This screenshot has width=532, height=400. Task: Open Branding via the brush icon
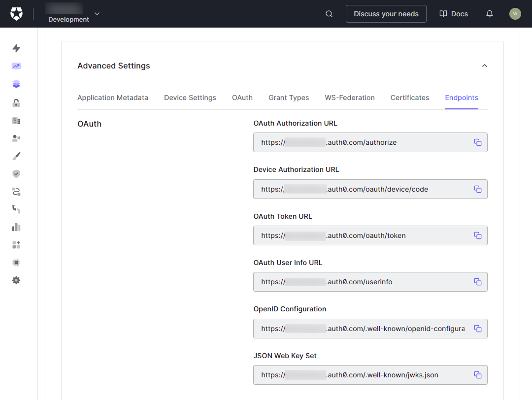[x=16, y=156]
